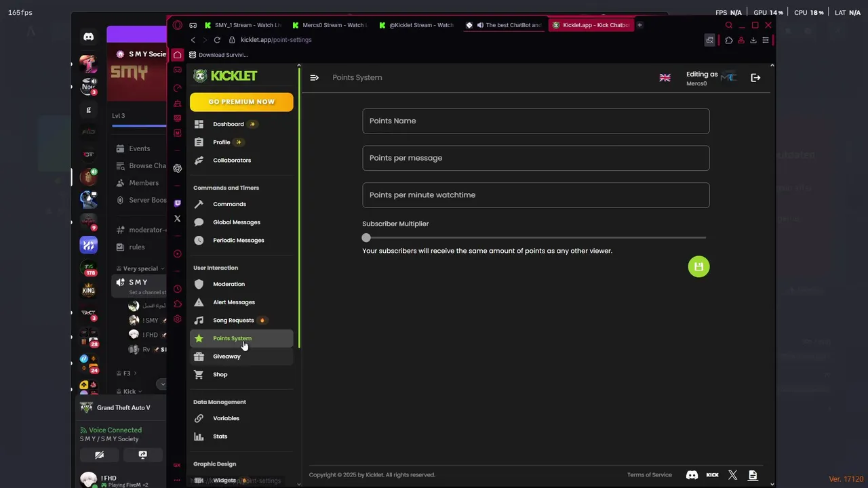Open Members in Discord server

[139, 183]
